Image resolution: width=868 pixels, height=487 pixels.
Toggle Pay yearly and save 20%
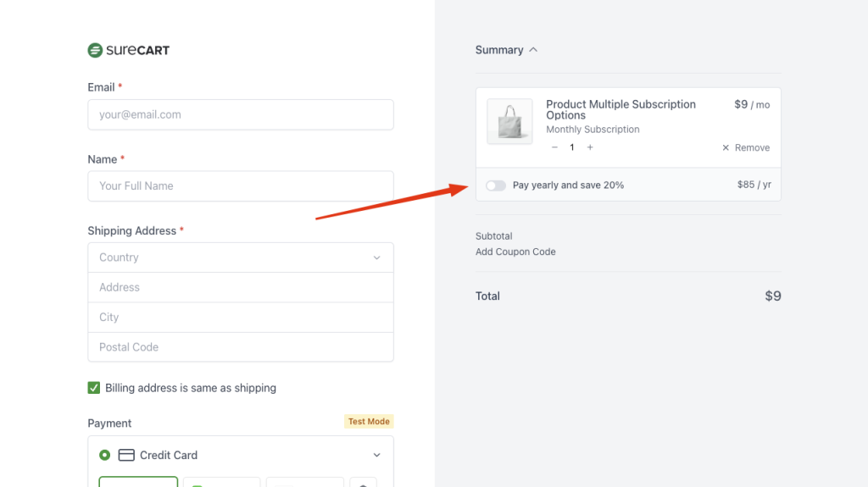pos(496,185)
